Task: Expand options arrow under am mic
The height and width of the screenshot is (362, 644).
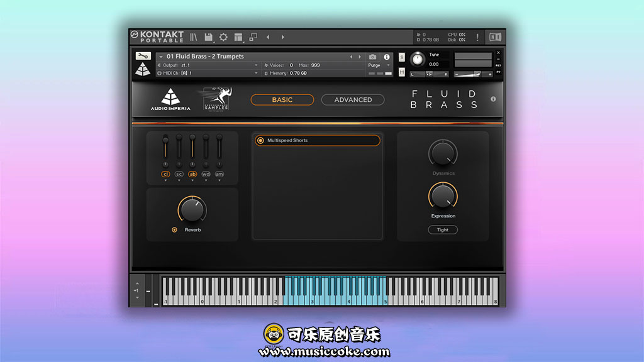Action: click(219, 180)
